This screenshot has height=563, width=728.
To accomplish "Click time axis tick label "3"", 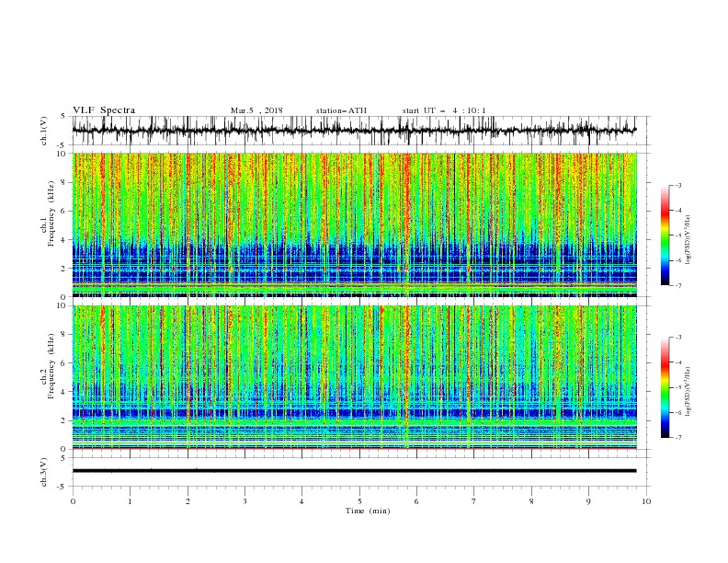I will pos(245,501).
